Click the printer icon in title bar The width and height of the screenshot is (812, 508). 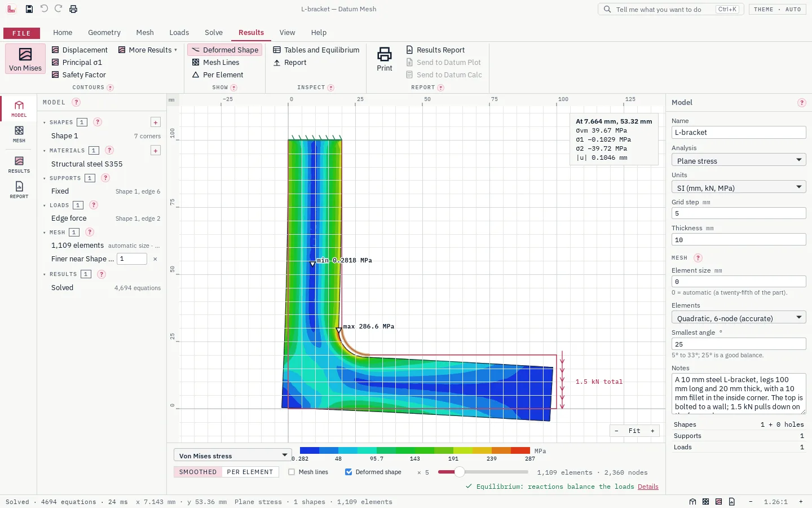(73, 9)
